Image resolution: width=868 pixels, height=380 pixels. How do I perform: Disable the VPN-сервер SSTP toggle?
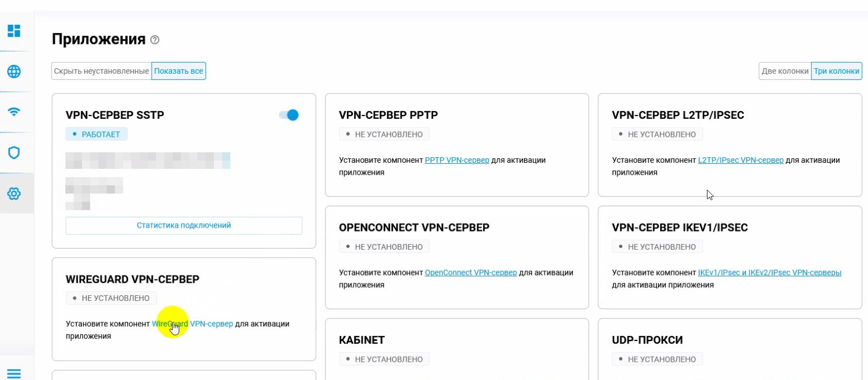(x=289, y=115)
